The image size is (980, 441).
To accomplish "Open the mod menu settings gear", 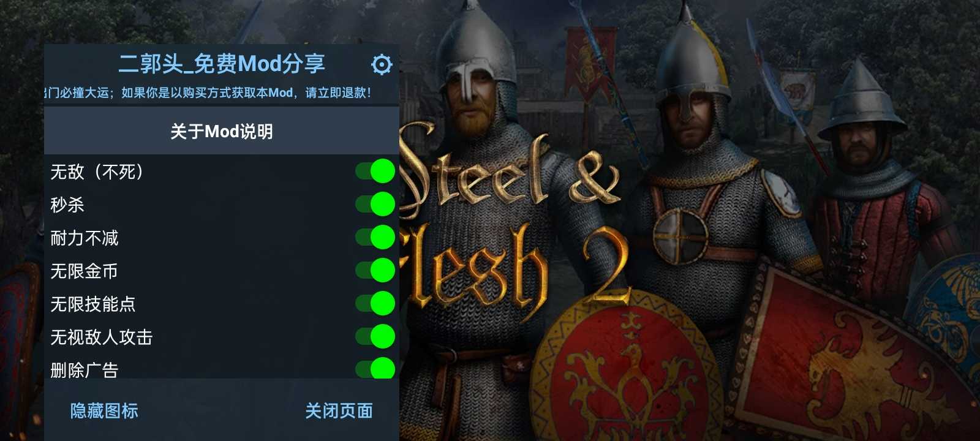I will (381, 64).
